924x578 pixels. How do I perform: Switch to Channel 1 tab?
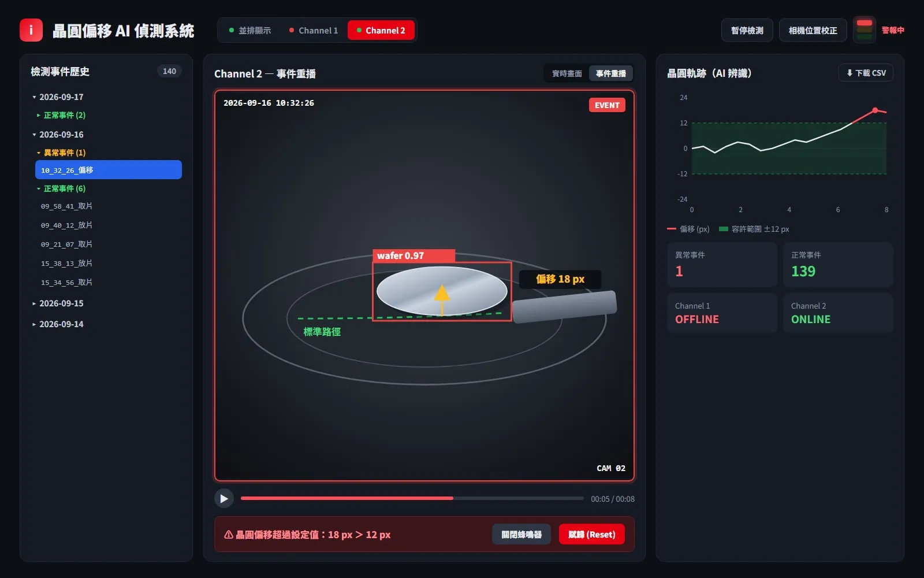(x=314, y=30)
